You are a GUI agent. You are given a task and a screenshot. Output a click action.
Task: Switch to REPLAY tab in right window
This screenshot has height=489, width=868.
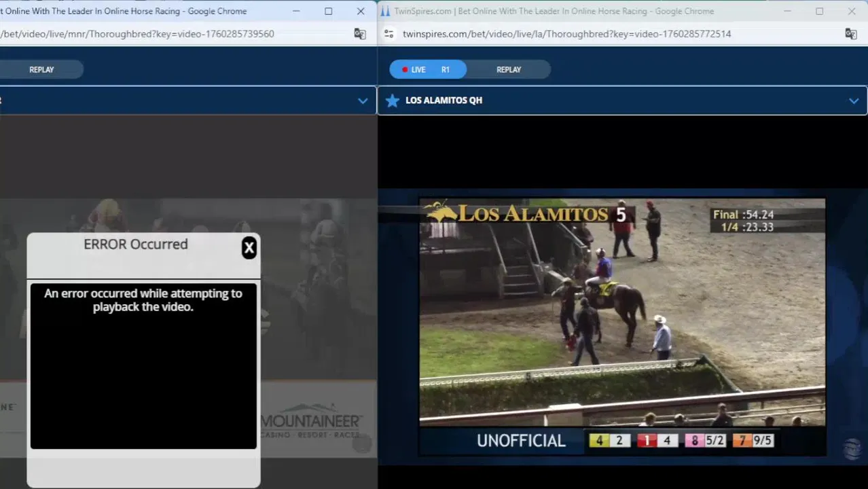(x=509, y=69)
